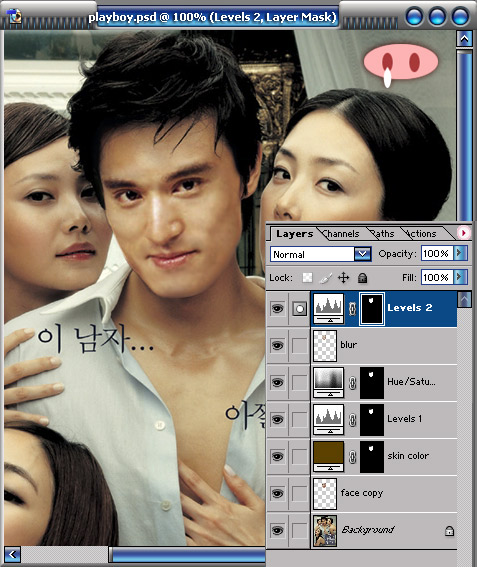This screenshot has width=477, height=567.
Task: Expand the Opacity slider arrow
Action: coord(460,253)
